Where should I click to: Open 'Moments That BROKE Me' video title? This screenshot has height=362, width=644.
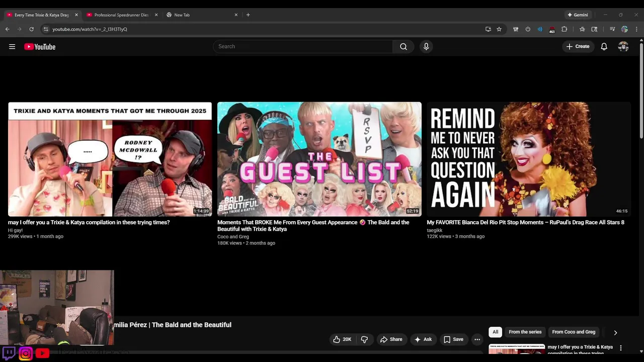313,226
